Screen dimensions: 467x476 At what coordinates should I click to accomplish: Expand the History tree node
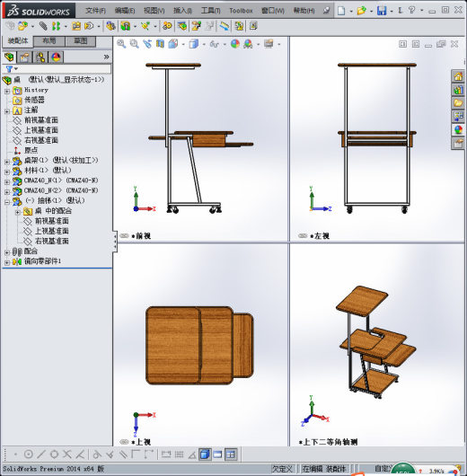[x=7, y=91]
